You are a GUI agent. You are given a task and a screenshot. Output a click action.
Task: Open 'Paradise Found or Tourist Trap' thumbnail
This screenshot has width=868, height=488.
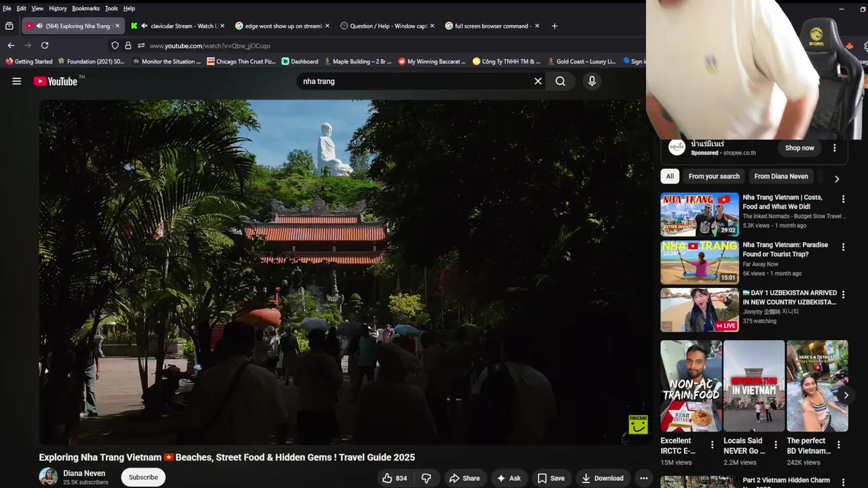tap(700, 262)
